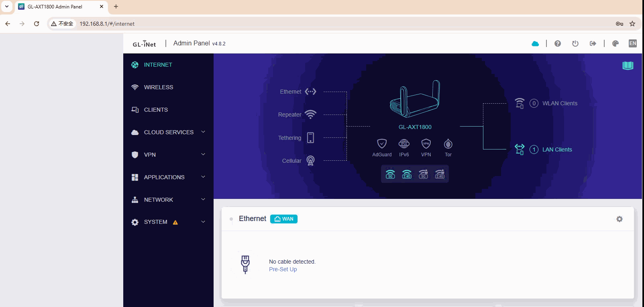Open the help question mark icon
This screenshot has width=644, height=307.
[557, 43]
